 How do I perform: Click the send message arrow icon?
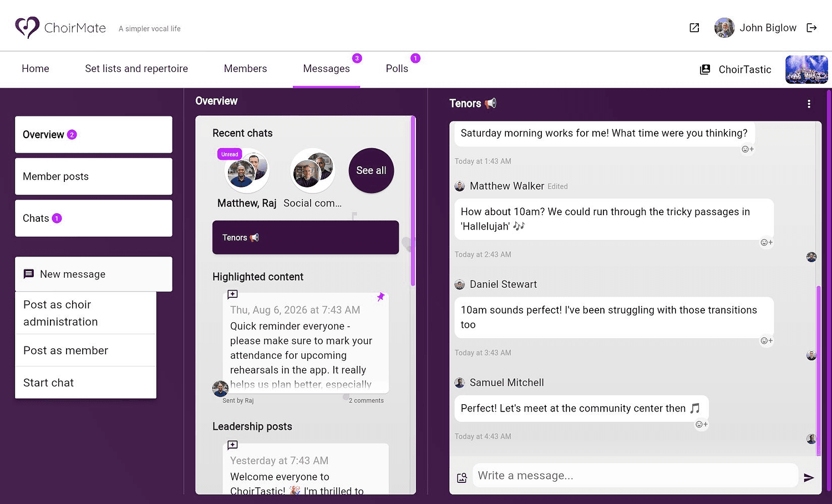pyautogui.click(x=809, y=477)
